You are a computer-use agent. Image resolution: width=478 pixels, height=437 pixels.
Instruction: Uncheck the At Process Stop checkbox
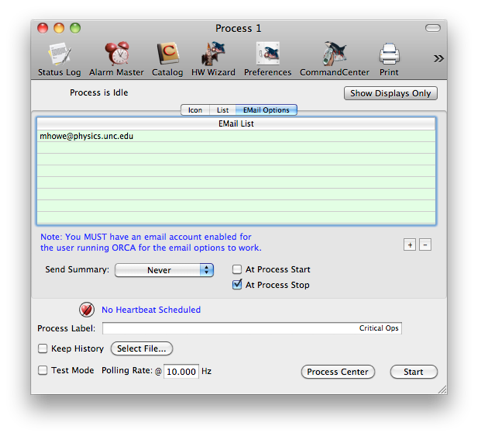pyautogui.click(x=237, y=285)
